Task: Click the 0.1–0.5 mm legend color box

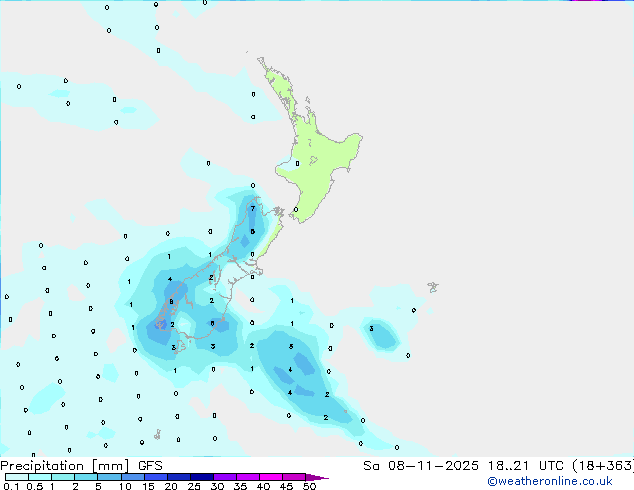Action: [17, 477]
